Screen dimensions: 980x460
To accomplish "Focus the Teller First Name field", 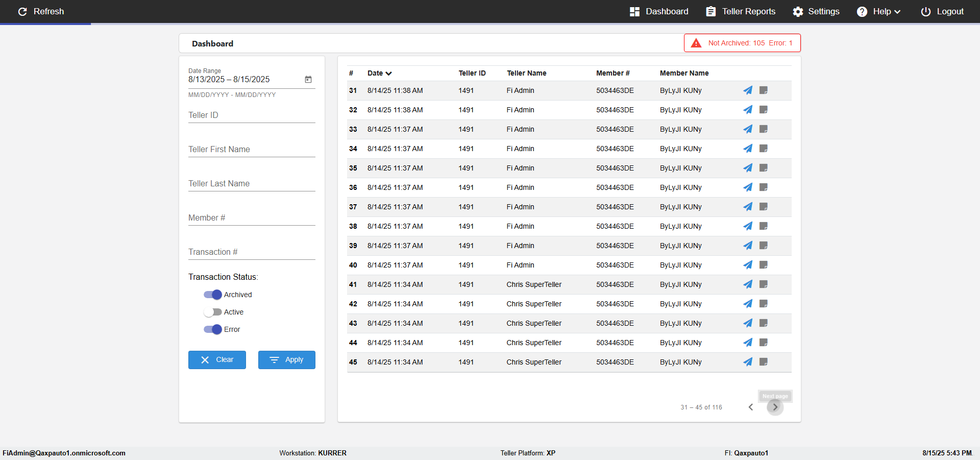I will click(252, 150).
